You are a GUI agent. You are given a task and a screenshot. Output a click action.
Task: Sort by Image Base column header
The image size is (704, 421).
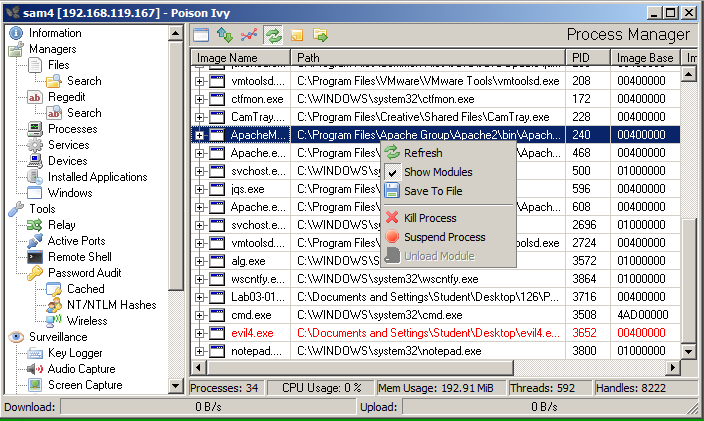[x=646, y=57]
